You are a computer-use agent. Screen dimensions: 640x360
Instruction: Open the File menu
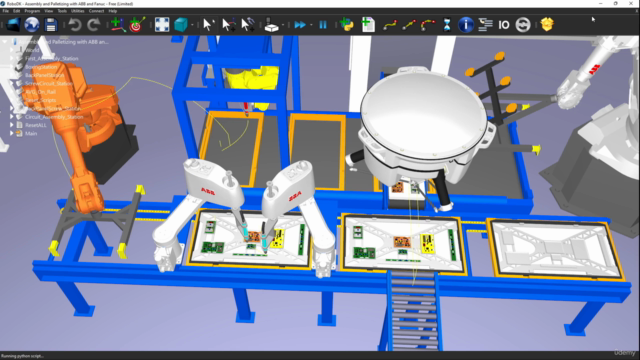coord(6,11)
